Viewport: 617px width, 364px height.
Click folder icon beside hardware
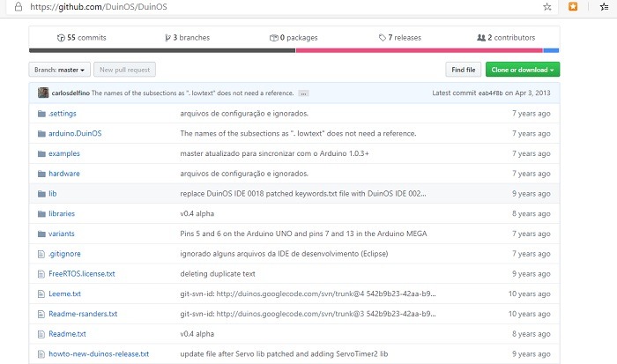click(x=41, y=174)
